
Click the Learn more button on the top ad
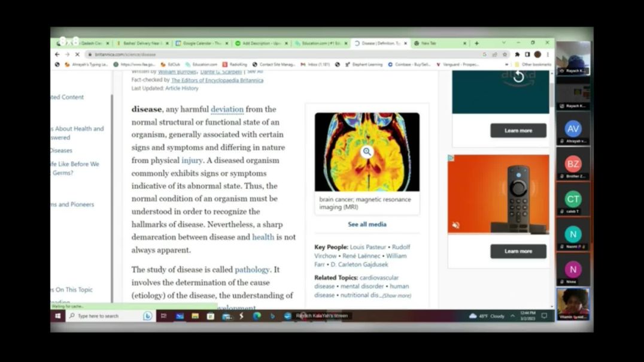point(518,131)
